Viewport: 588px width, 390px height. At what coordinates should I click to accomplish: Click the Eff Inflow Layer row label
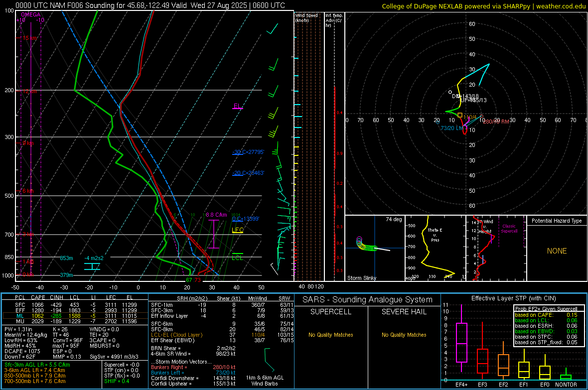pos(169,316)
